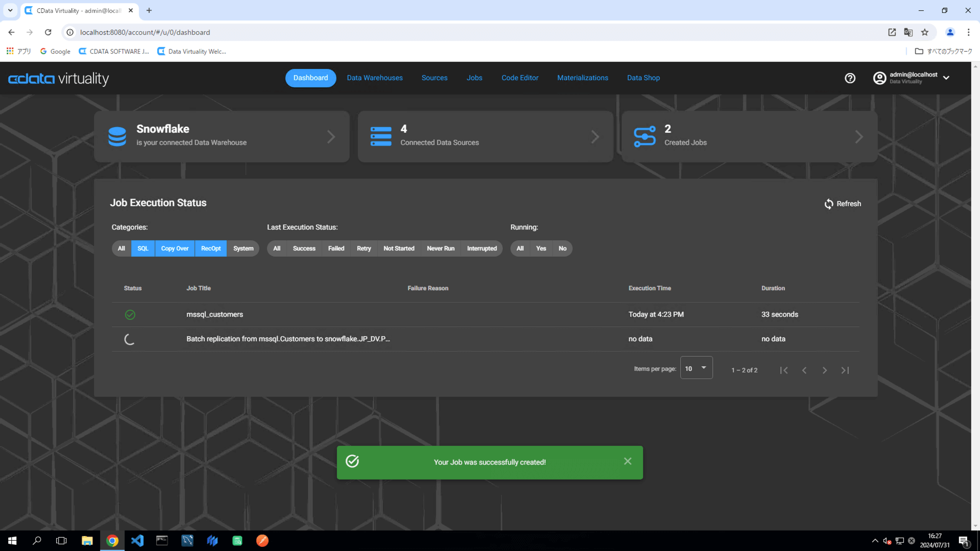Viewport: 980px width, 551px height.
Task: Click the Refresh circular arrows icon
Action: [828, 204]
